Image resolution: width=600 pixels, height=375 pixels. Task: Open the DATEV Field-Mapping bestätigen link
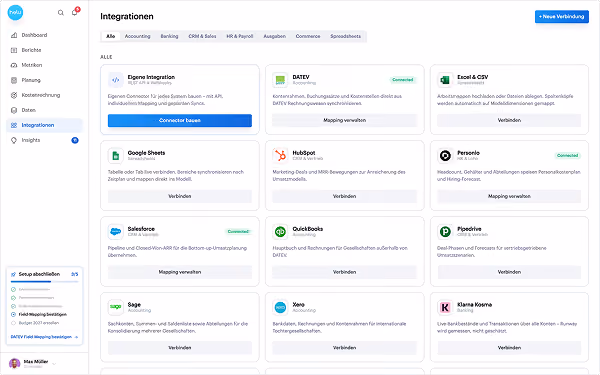click(x=44, y=337)
